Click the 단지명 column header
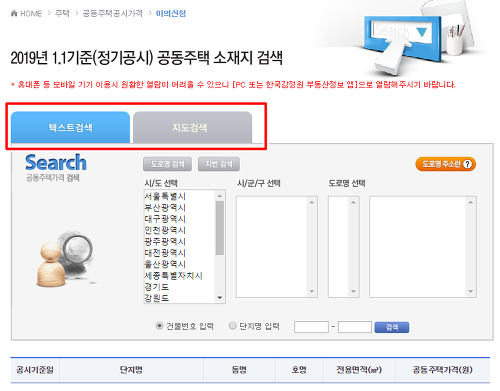Screen dimensions: 500x391 point(131,370)
